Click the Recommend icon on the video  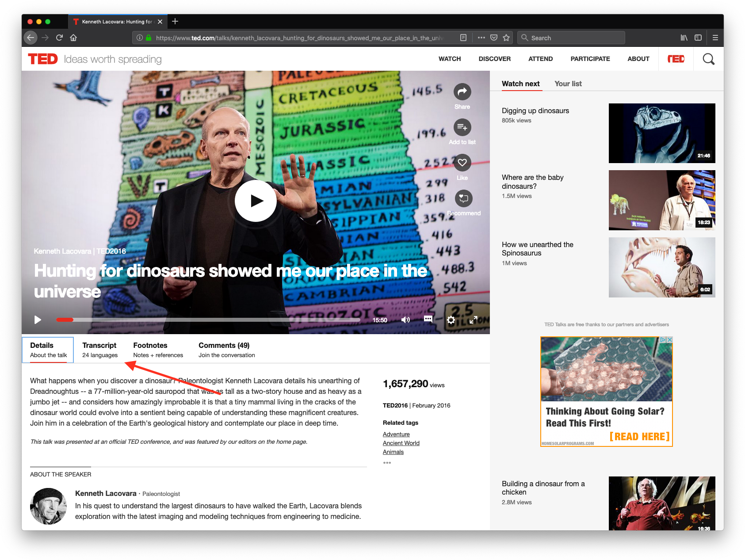pyautogui.click(x=463, y=198)
